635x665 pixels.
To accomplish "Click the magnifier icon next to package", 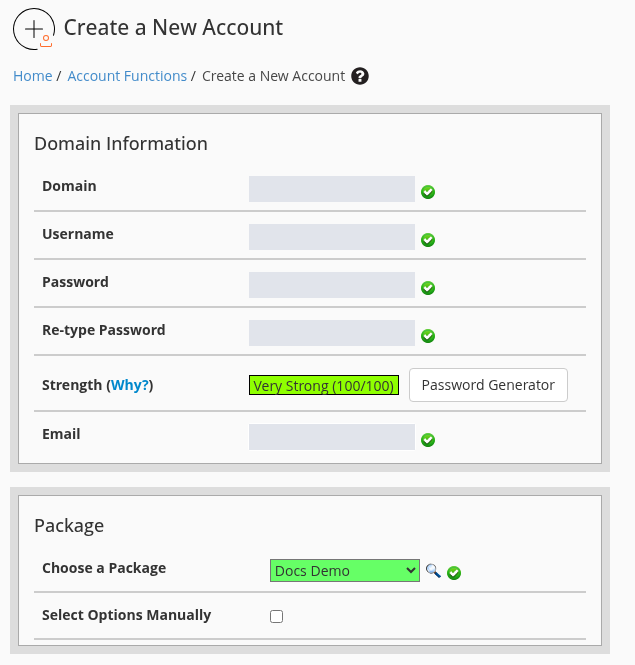I will [x=433, y=571].
